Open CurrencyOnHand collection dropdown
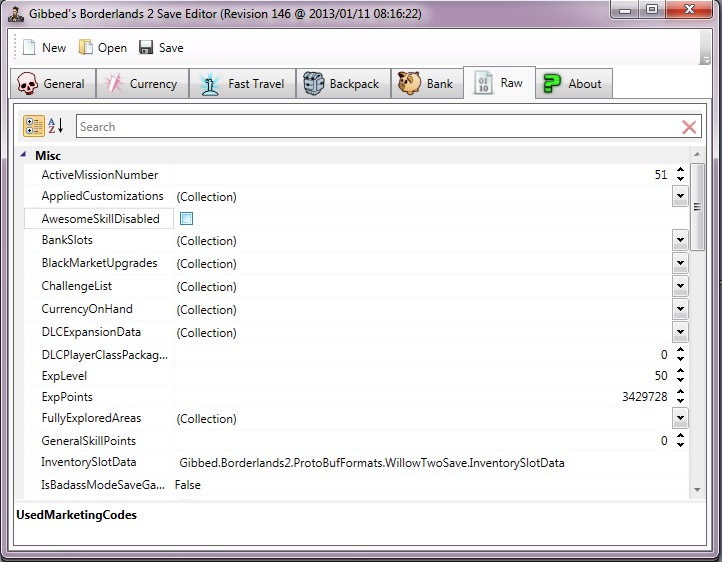This screenshot has width=722, height=562. (x=680, y=309)
